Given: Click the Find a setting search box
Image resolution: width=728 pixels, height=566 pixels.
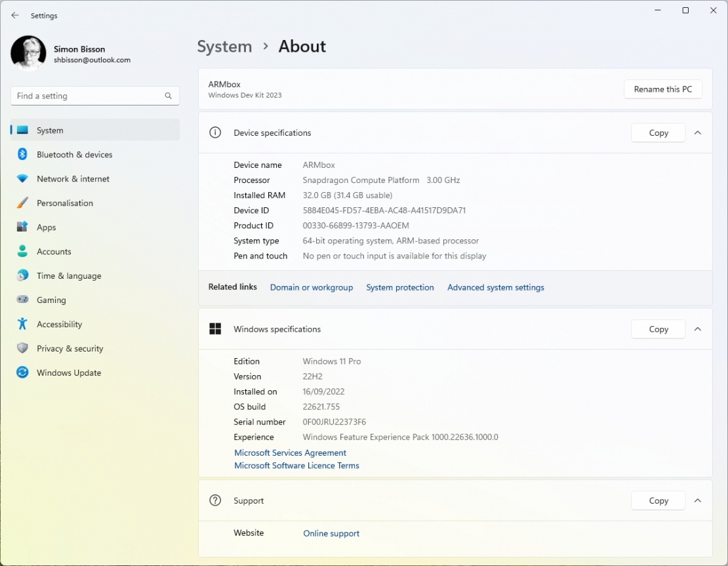Looking at the screenshot, I should pyautogui.click(x=94, y=96).
